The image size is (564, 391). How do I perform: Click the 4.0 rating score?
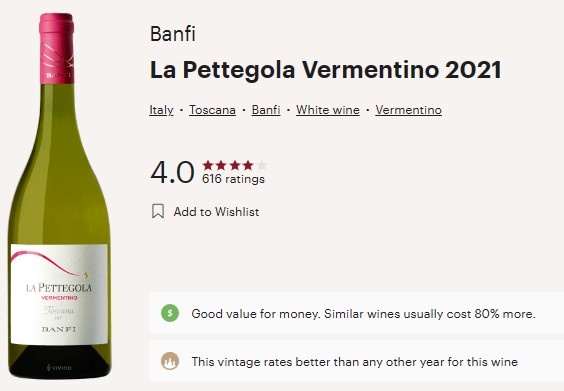point(172,172)
